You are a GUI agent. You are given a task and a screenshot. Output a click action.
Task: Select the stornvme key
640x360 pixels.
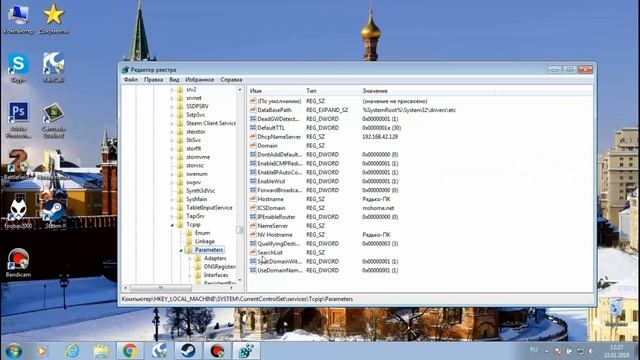tap(198, 157)
